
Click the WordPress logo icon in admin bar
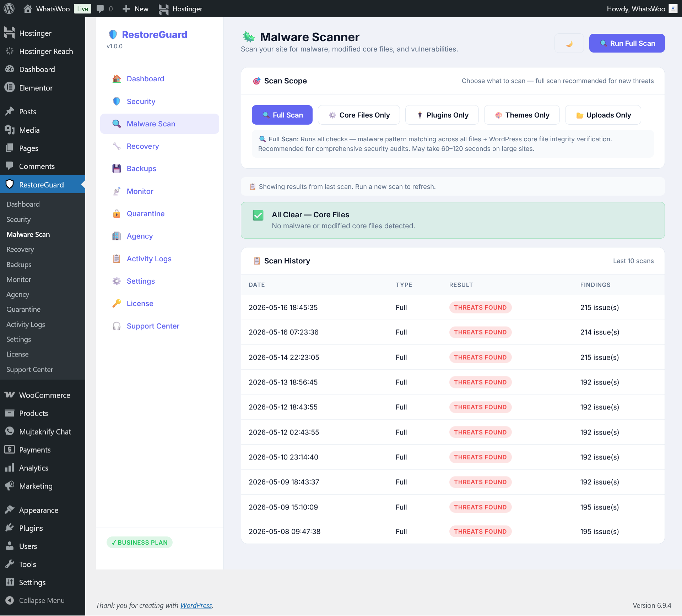(x=9, y=9)
